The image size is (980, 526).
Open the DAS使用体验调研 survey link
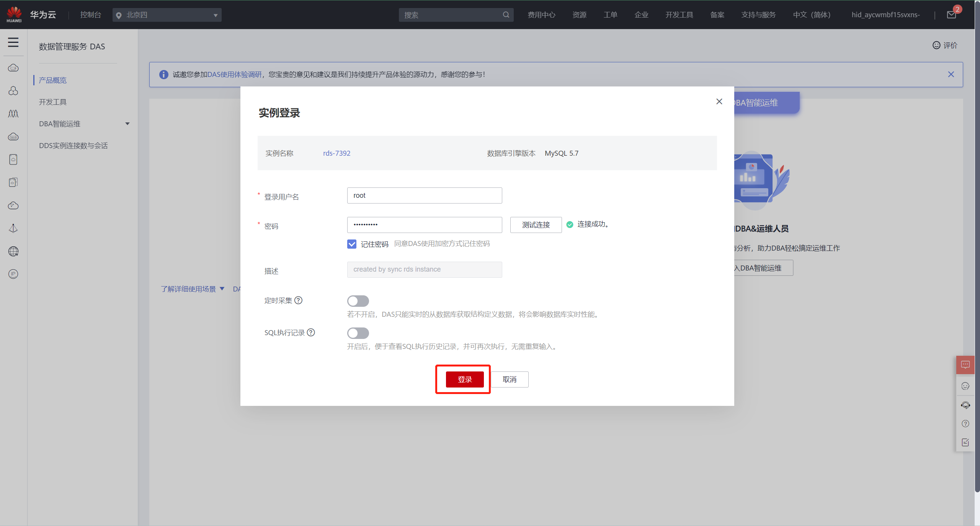point(235,75)
